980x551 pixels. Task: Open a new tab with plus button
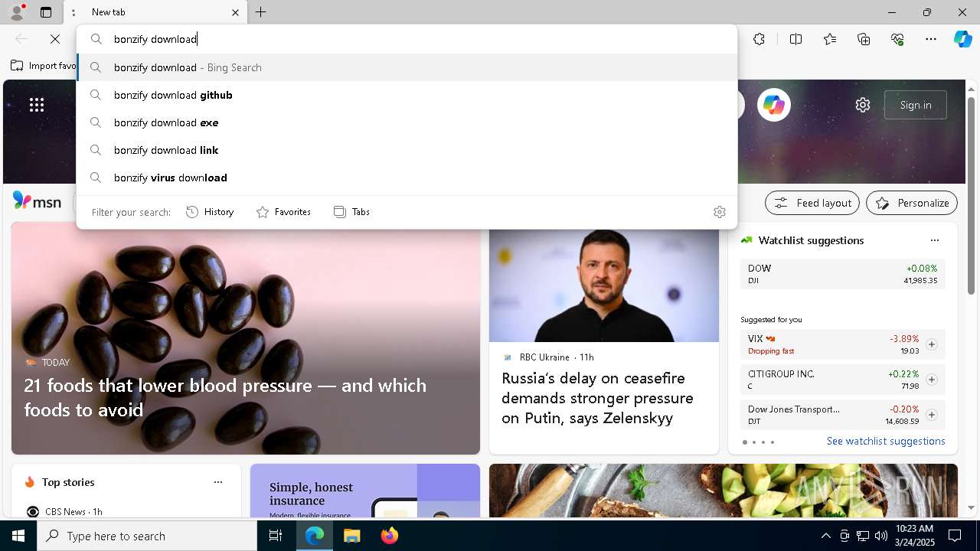pos(261,12)
